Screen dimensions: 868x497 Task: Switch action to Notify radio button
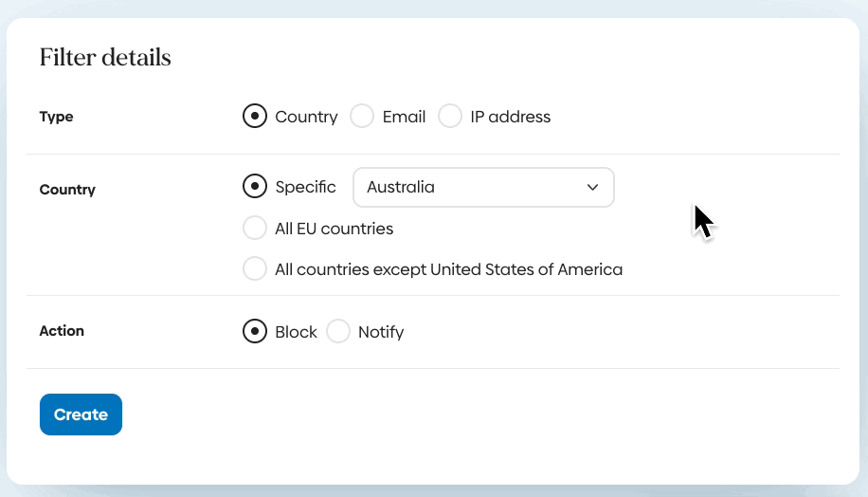338,332
